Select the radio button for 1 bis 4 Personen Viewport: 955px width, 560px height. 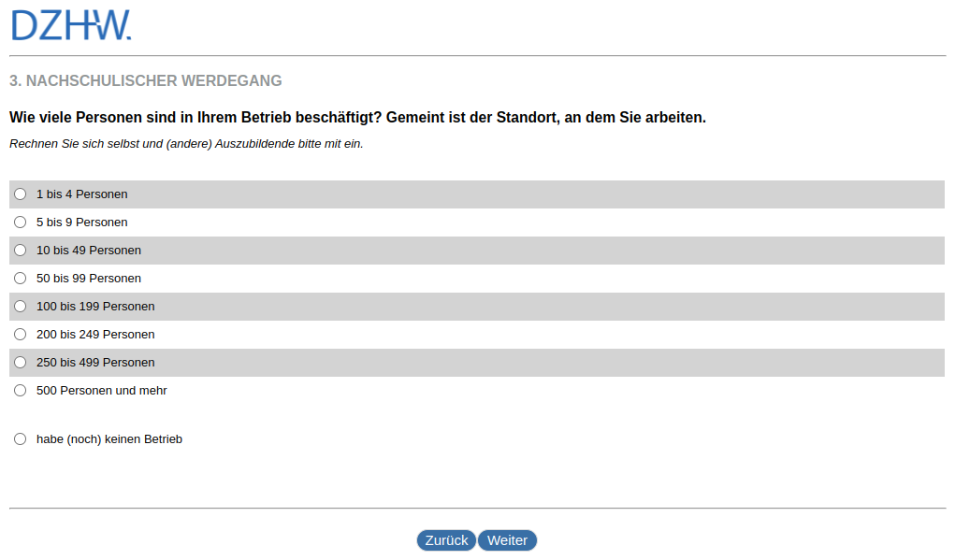(x=21, y=194)
